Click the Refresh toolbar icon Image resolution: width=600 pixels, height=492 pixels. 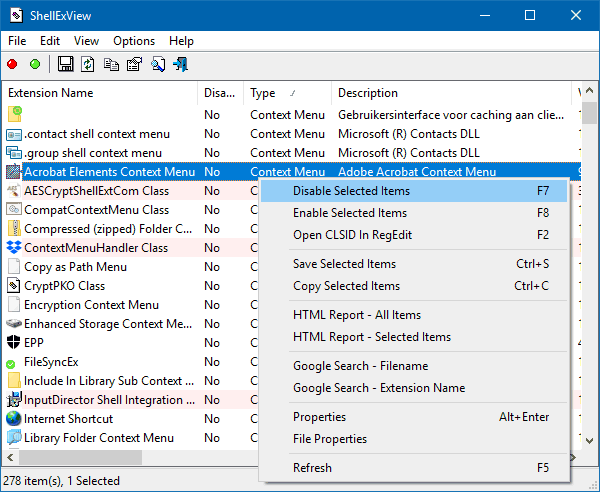coord(88,64)
